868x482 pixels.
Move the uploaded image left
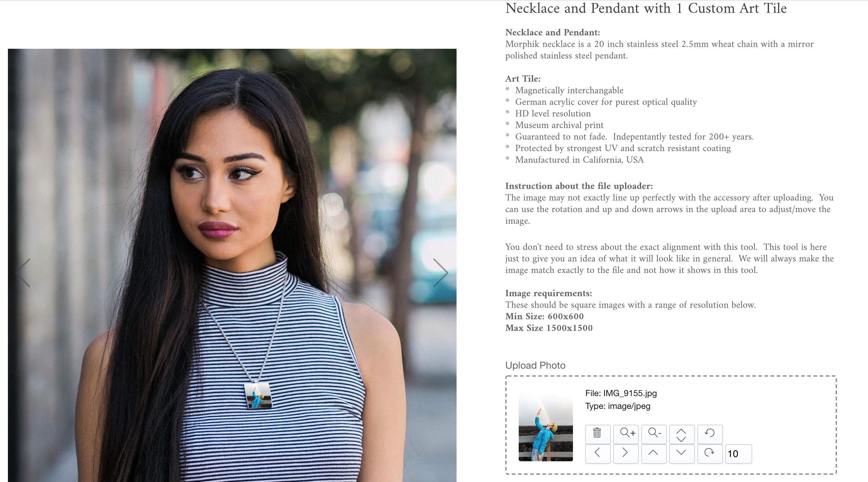pyautogui.click(x=597, y=453)
